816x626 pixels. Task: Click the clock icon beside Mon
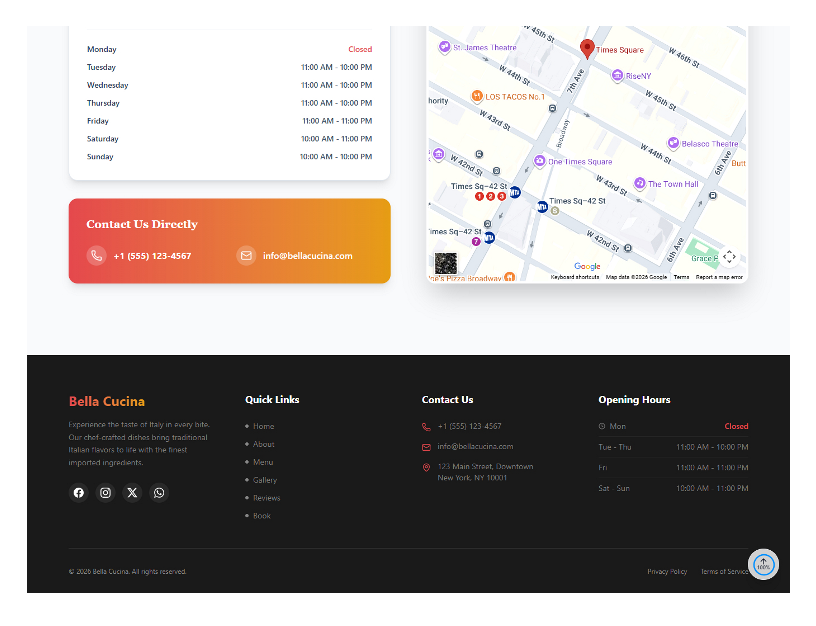[x=602, y=426]
